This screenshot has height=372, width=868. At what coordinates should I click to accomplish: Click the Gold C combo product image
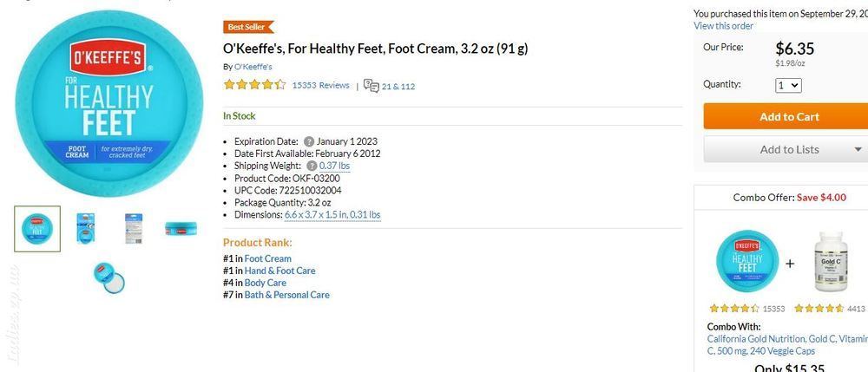pos(830,262)
